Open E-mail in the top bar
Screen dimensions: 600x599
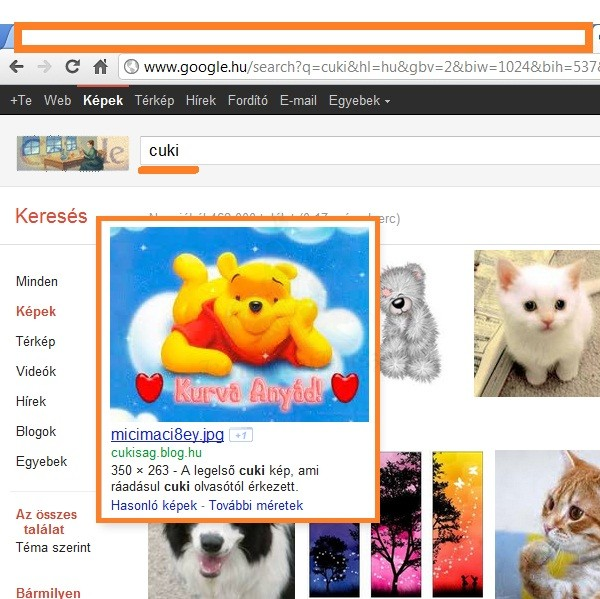click(298, 100)
